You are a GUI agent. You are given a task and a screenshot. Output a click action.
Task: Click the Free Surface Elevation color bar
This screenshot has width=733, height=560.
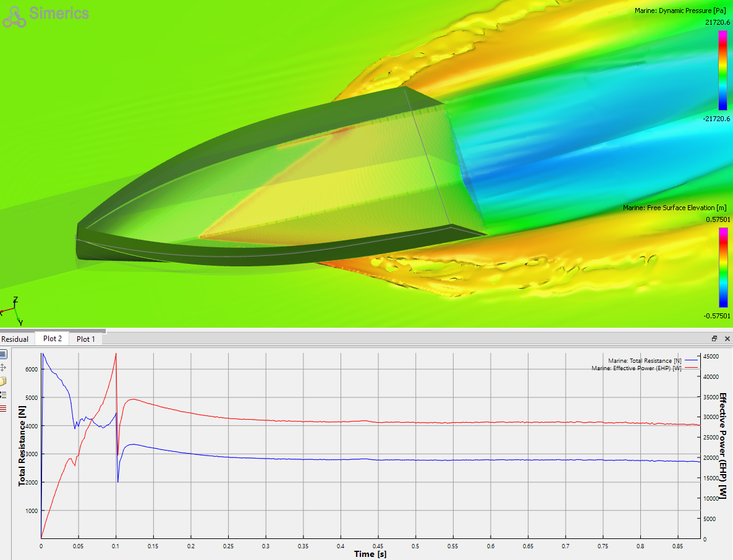point(723,268)
